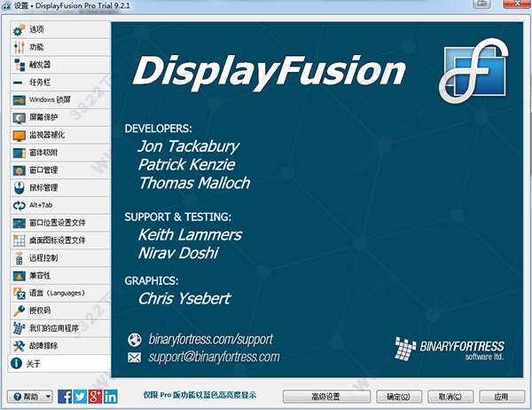Open the binaryfortress.com/support link
532x410 pixels.
(211, 339)
